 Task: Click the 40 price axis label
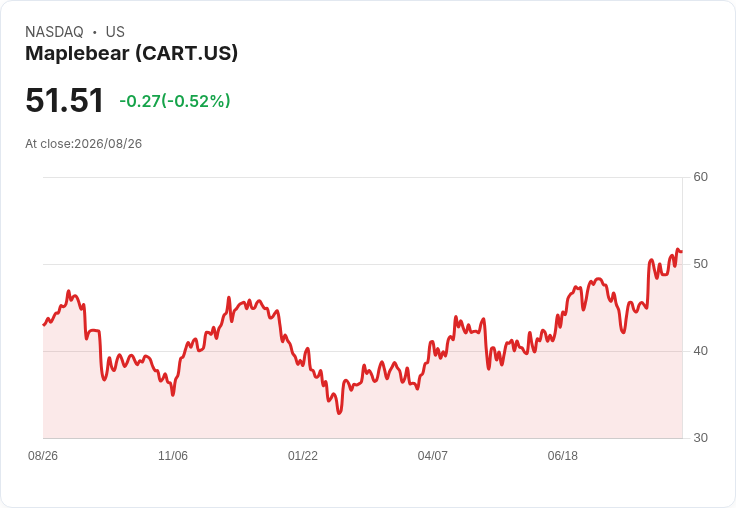pos(700,351)
